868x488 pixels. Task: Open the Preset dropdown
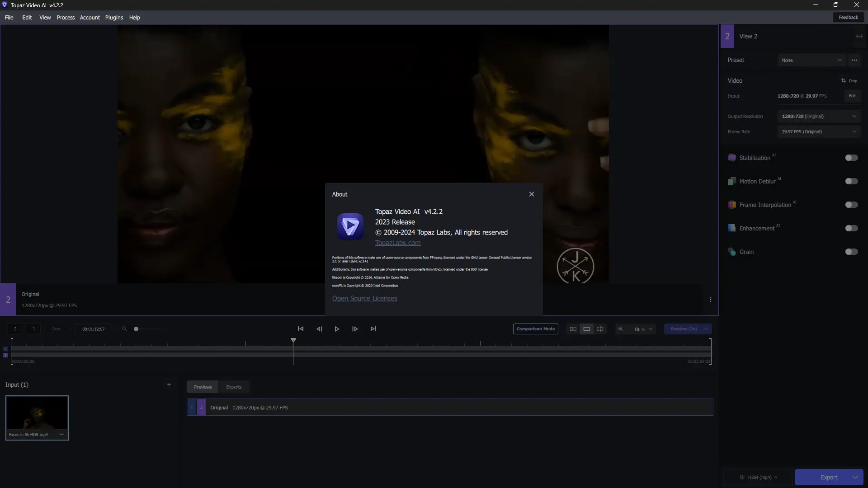(x=811, y=60)
